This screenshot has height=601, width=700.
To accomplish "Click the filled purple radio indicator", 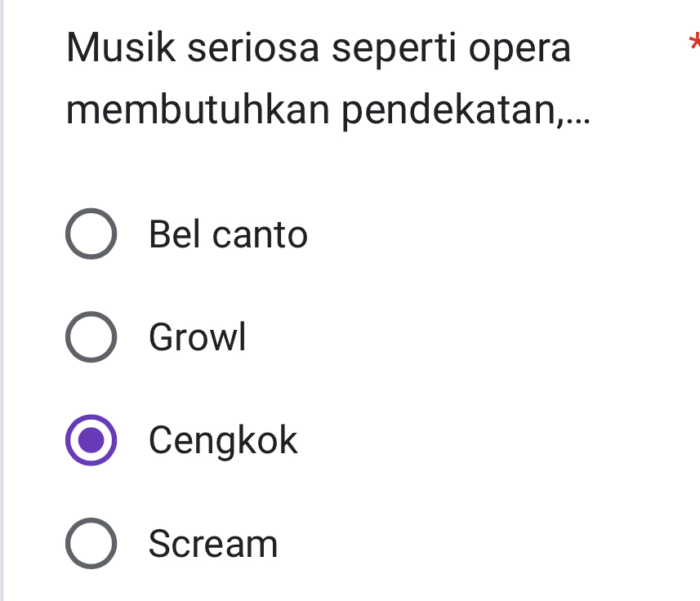I will [91, 441].
